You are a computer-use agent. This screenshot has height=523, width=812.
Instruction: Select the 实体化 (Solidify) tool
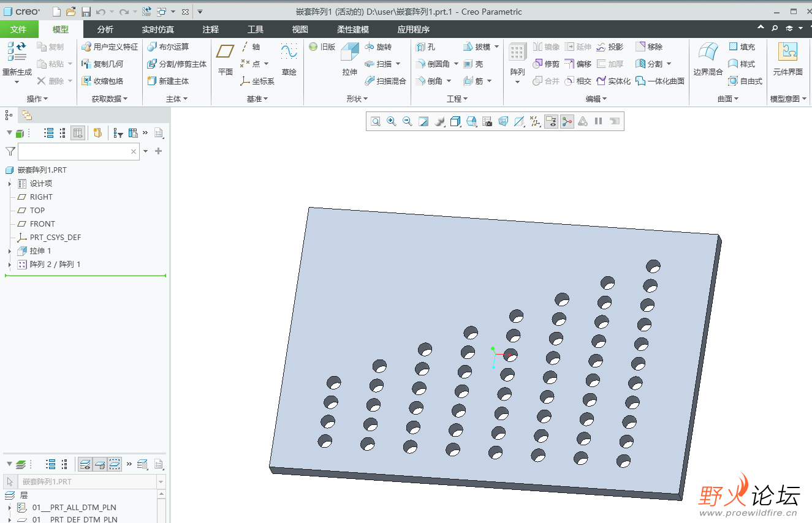point(613,81)
